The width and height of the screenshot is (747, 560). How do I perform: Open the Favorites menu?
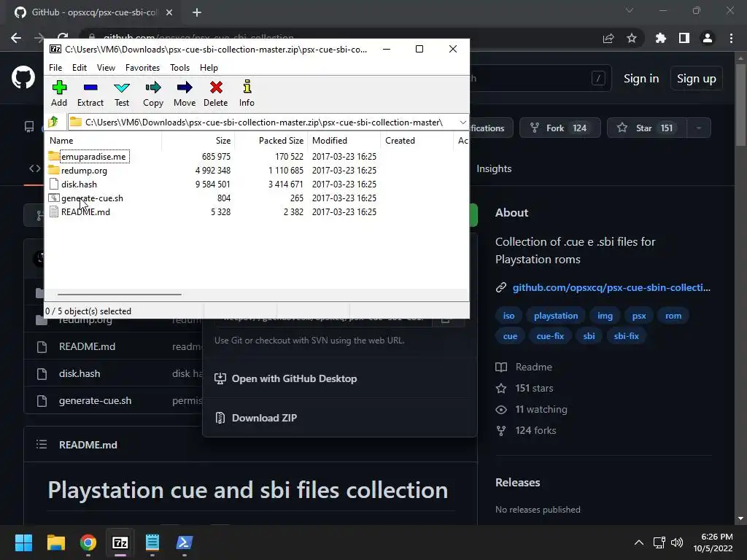point(142,68)
